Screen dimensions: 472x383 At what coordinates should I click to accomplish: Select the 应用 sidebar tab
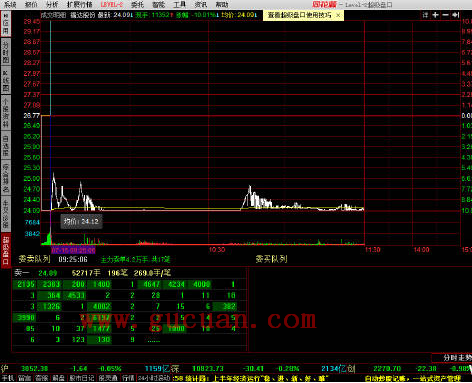[6, 23]
